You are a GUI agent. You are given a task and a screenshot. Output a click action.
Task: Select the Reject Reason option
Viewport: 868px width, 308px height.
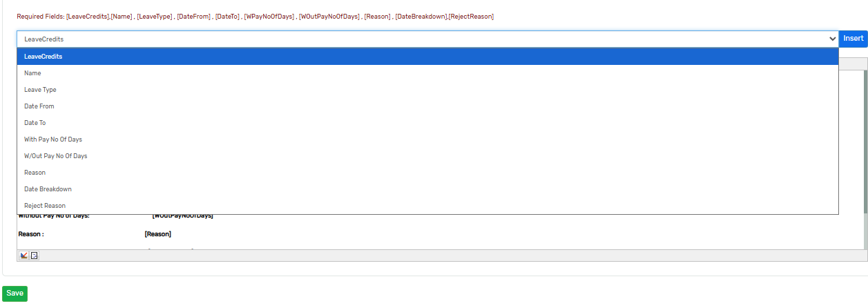tap(427, 206)
